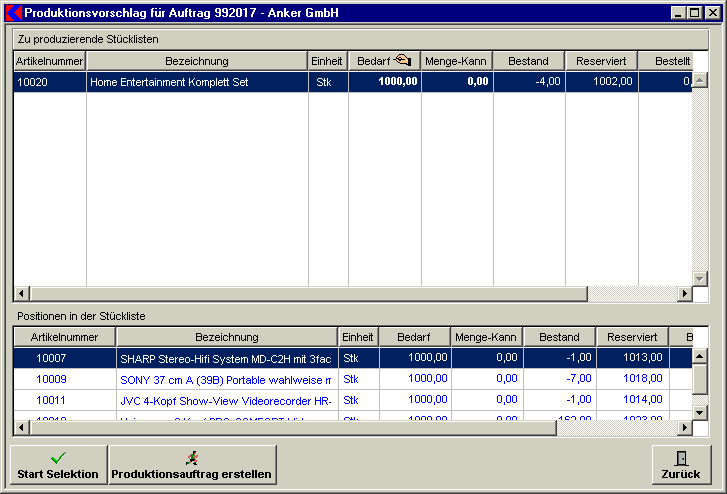
Task: Click Bezeichnung header in upper table
Action: pos(197,61)
